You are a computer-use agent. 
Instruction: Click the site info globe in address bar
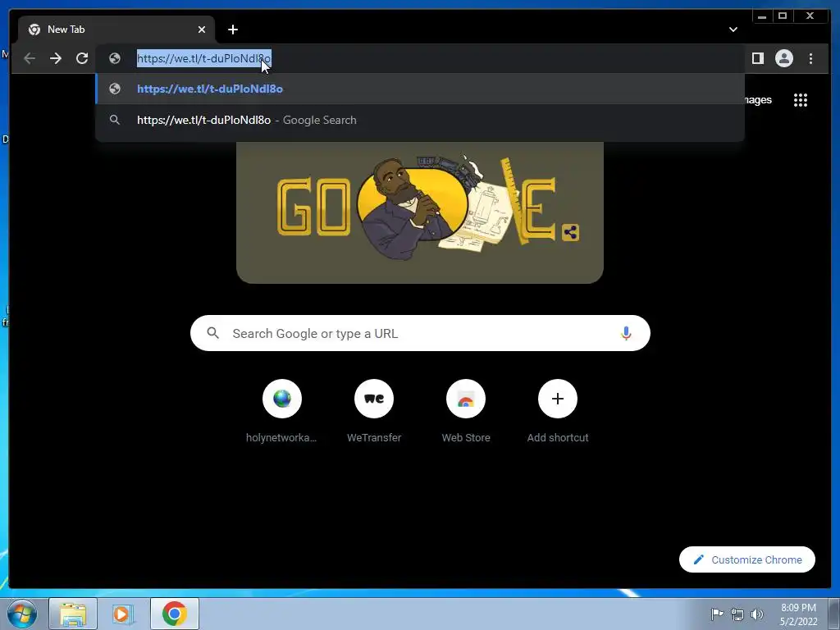115,58
